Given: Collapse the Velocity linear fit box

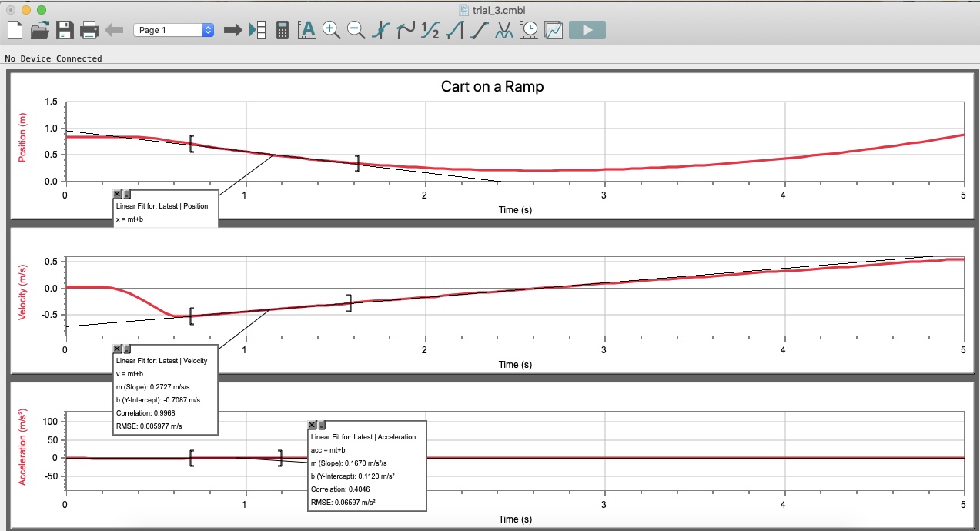Looking at the screenshot, I should (127, 349).
